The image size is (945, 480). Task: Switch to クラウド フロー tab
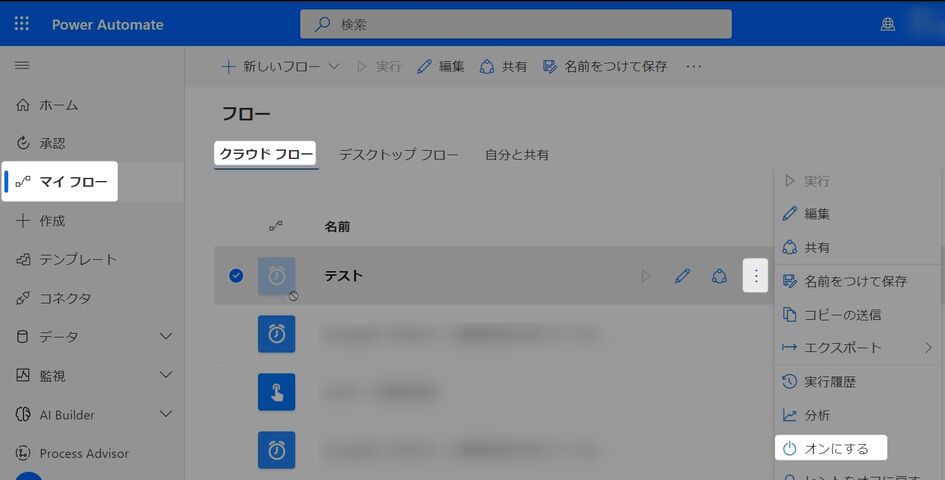(265, 154)
